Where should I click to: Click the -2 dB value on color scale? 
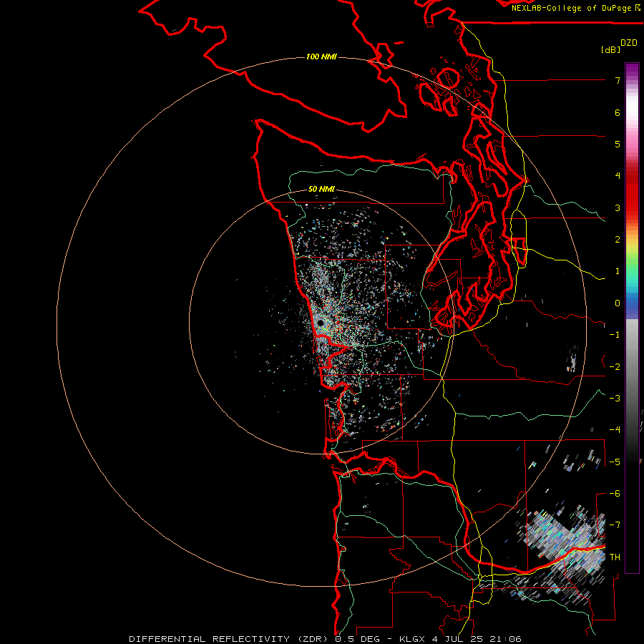pos(615,367)
